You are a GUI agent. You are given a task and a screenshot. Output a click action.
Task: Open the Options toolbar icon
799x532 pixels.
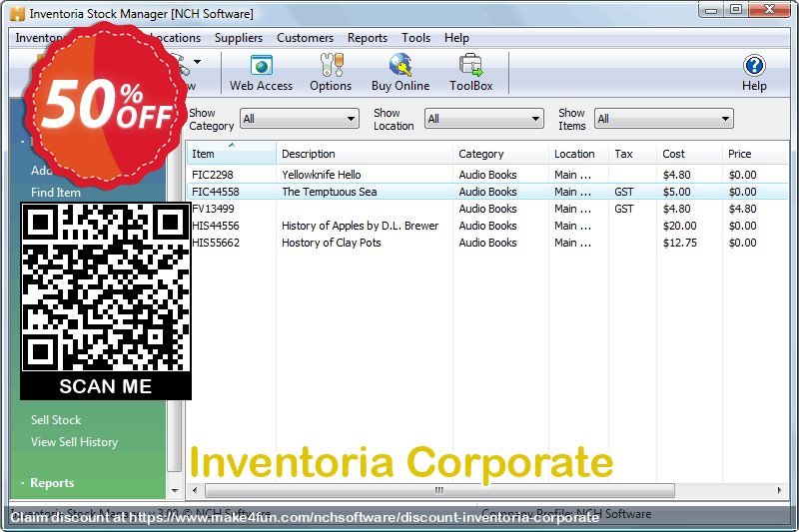331,73
